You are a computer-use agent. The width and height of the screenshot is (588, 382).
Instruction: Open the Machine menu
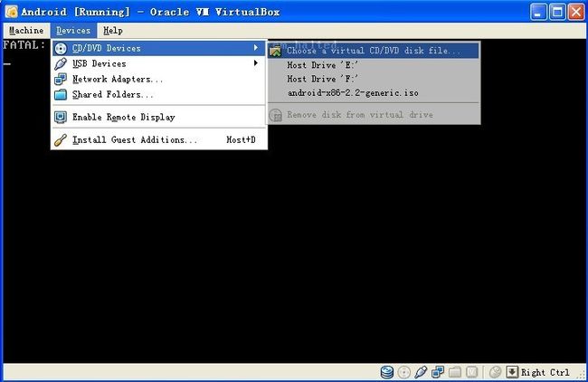coord(26,31)
